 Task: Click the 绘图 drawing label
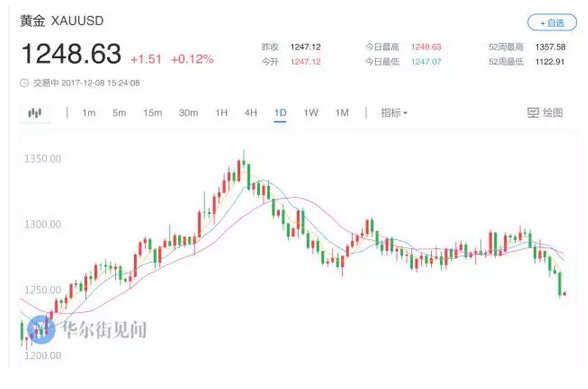553,113
